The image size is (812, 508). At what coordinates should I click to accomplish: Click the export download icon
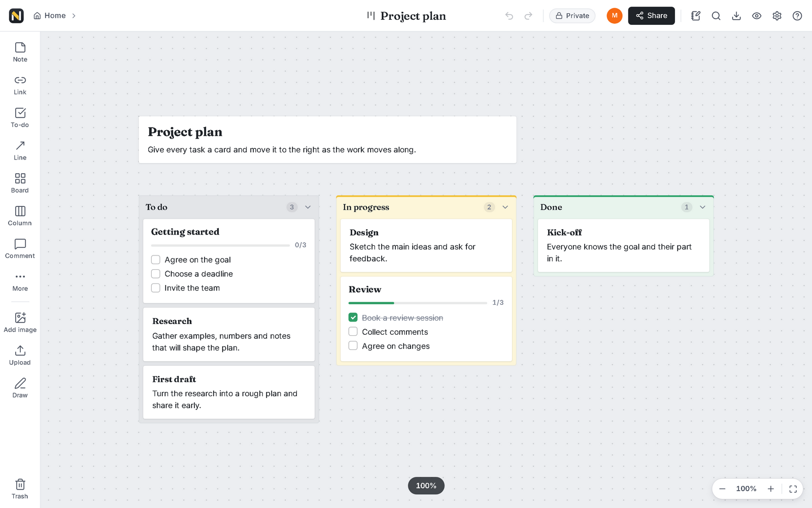736,16
